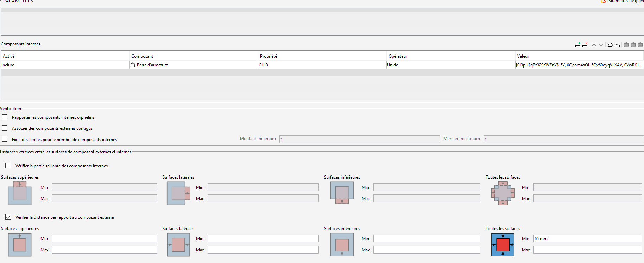
Task: Click the Activé column header
Action: pyautogui.click(x=65, y=56)
